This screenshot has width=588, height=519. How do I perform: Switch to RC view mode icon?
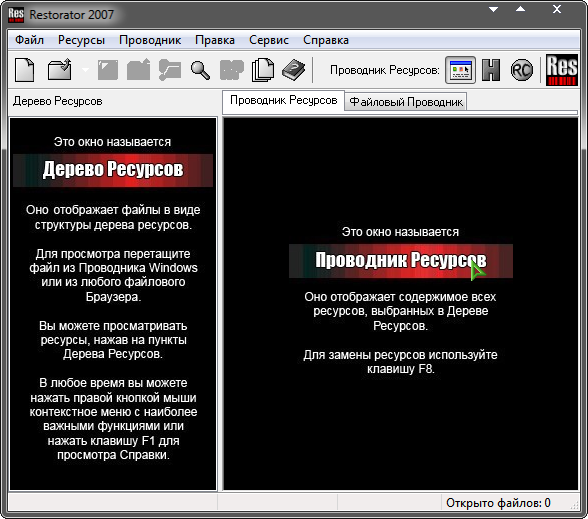(x=522, y=70)
